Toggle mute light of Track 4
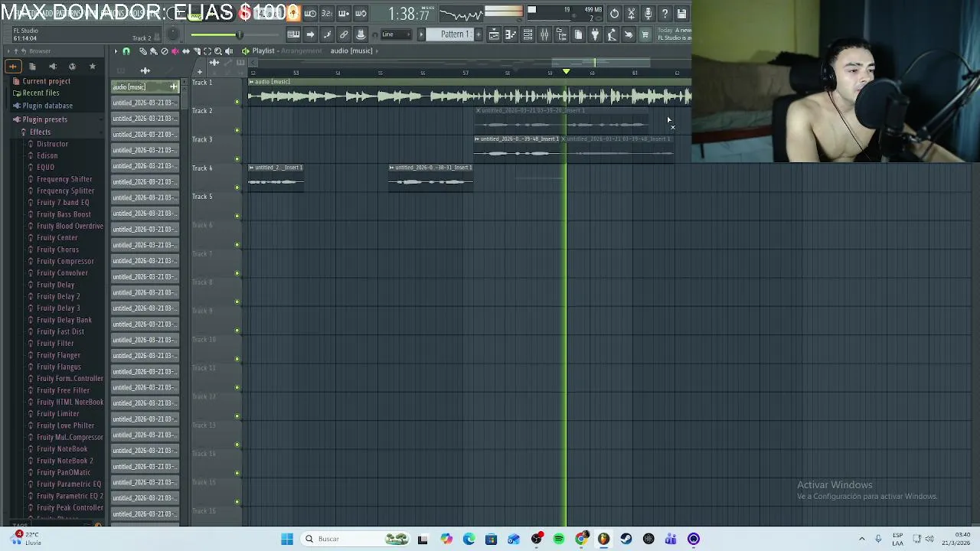 (x=237, y=187)
